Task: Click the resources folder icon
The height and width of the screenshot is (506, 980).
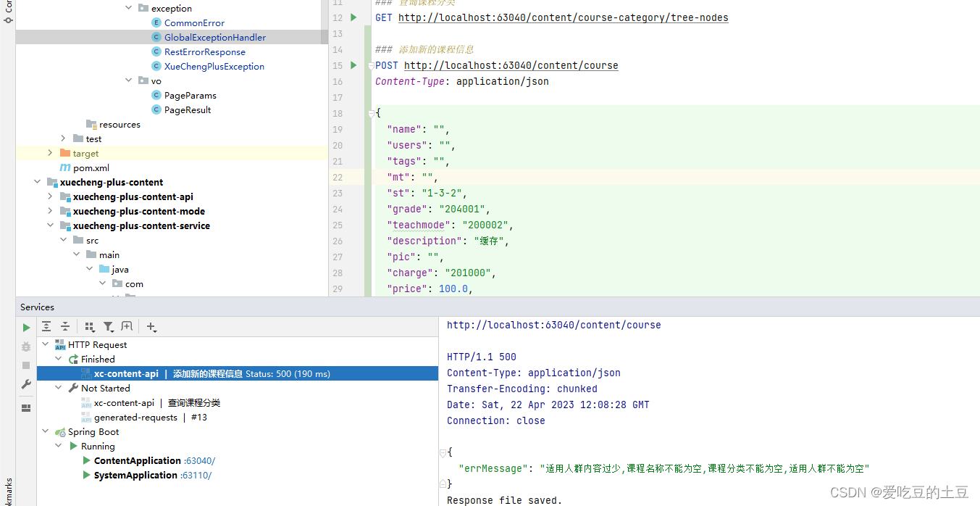Action: 91,125
